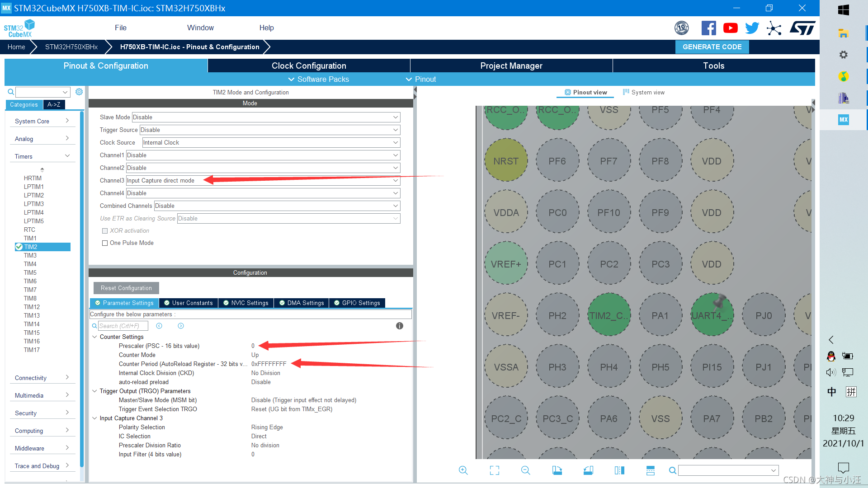The image size is (868, 488).
Task: Click the parameter info icon
Action: coord(399,326)
